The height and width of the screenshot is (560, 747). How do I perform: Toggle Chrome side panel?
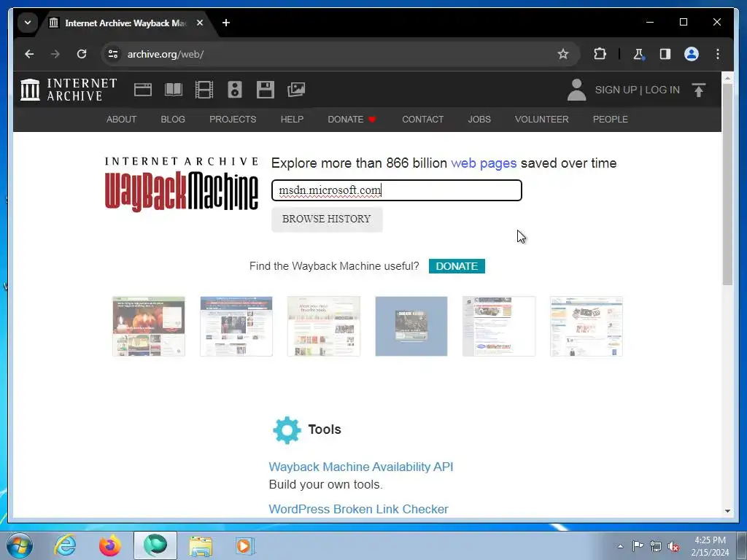point(665,54)
